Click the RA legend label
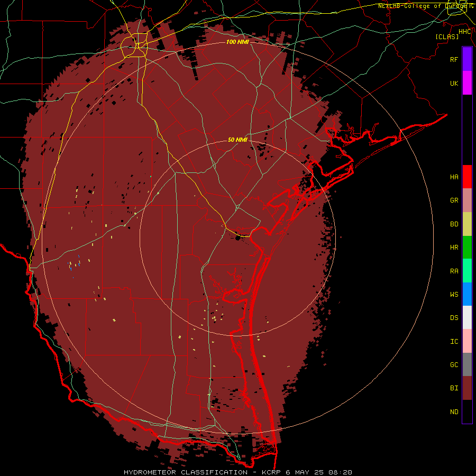Screen dimensions: 476x476 (454, 271)
